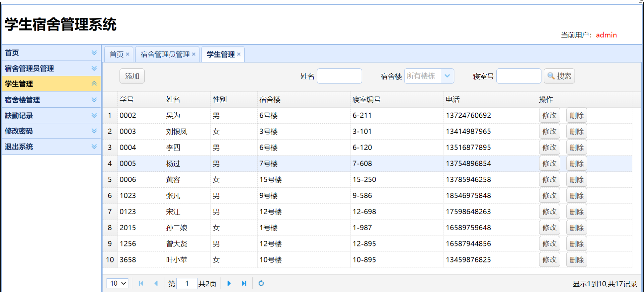
Task: Edit student 杨过 with 修改
Action: [549, 164]
